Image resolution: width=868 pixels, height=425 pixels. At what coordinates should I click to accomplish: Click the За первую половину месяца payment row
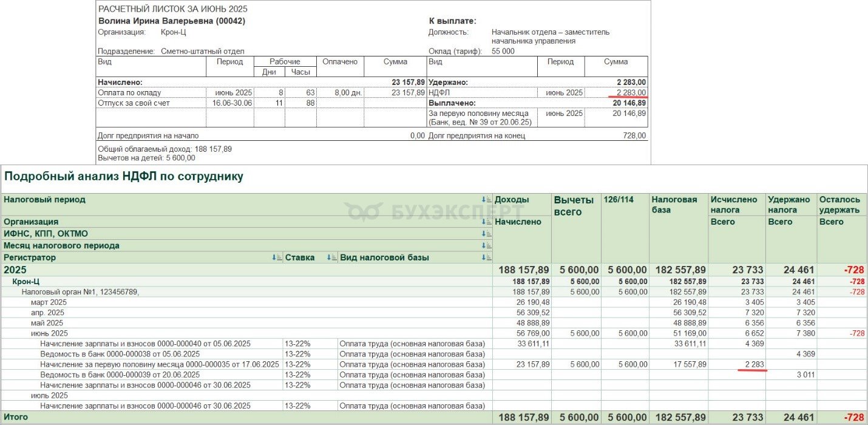538,118
